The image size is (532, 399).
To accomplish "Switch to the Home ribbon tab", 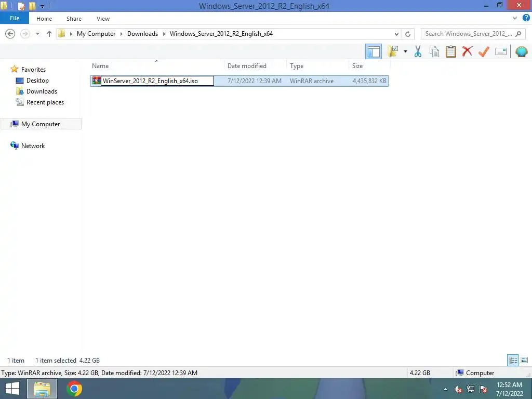I will (44, 19).
